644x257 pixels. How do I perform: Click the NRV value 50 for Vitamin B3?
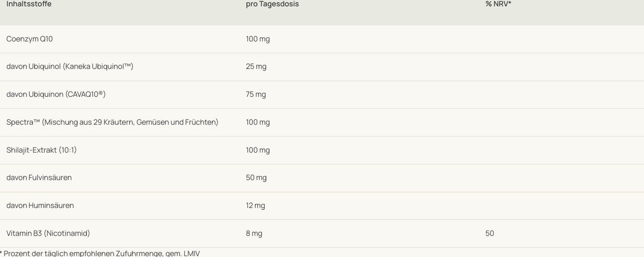pyautogui.click(x=490, y=233)
